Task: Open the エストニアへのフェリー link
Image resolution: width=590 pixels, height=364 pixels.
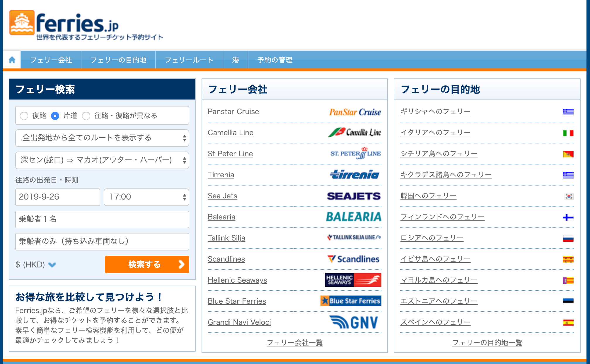Action: [439, 301]
